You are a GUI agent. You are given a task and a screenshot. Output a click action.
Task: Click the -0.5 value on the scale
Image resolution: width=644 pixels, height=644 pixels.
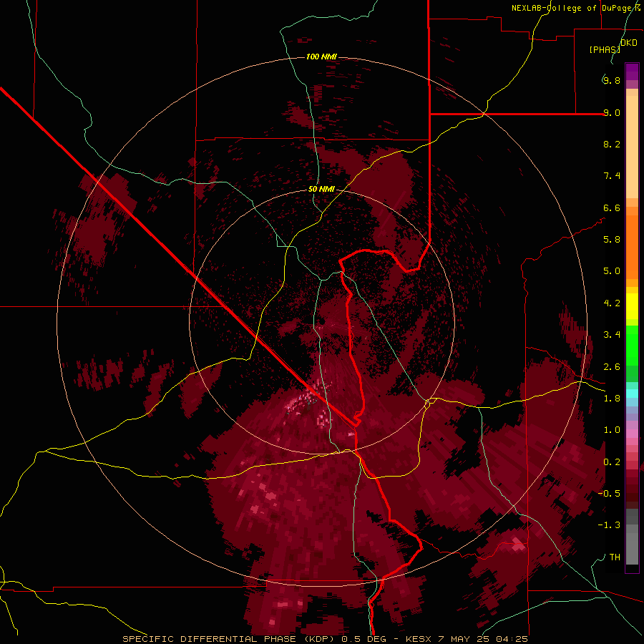coord(609,494)
